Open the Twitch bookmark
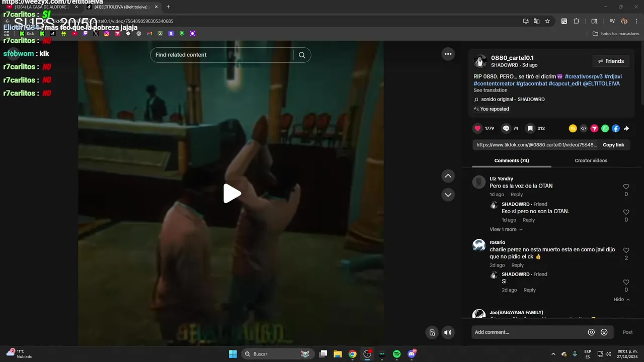 [x=85, y=34]
